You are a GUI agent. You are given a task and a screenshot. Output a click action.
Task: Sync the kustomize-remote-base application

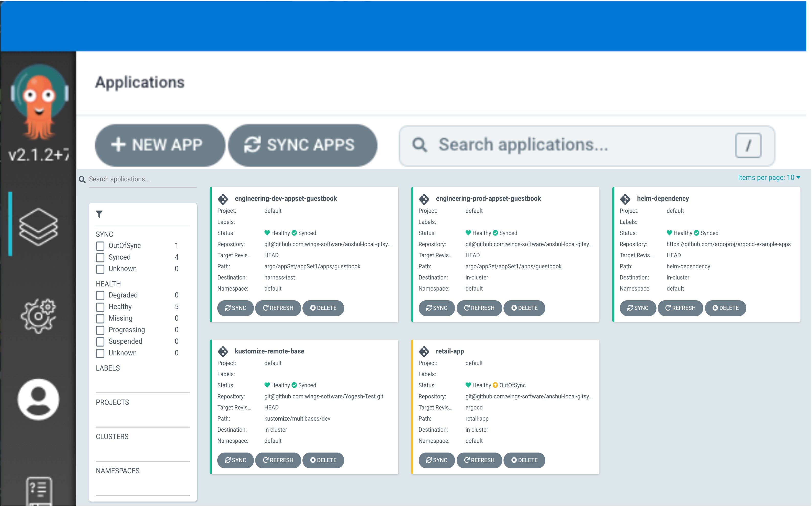(x=235, y=460)
